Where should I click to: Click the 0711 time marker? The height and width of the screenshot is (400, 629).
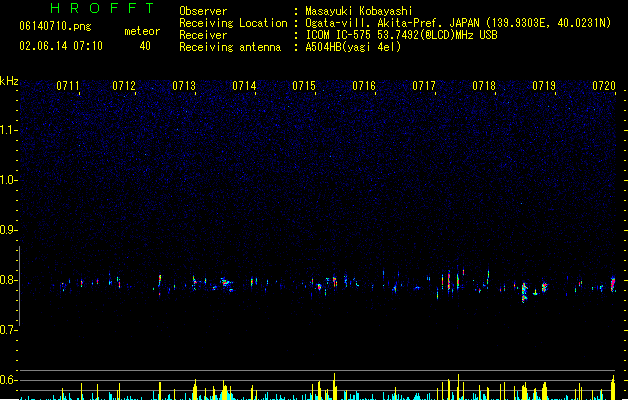(68, 86)
